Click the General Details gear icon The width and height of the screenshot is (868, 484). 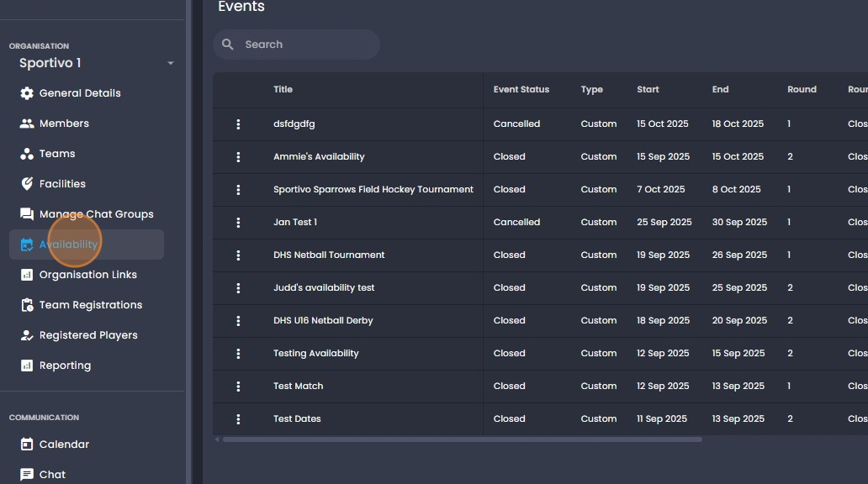pyautogui.click(x=27, y=93)
